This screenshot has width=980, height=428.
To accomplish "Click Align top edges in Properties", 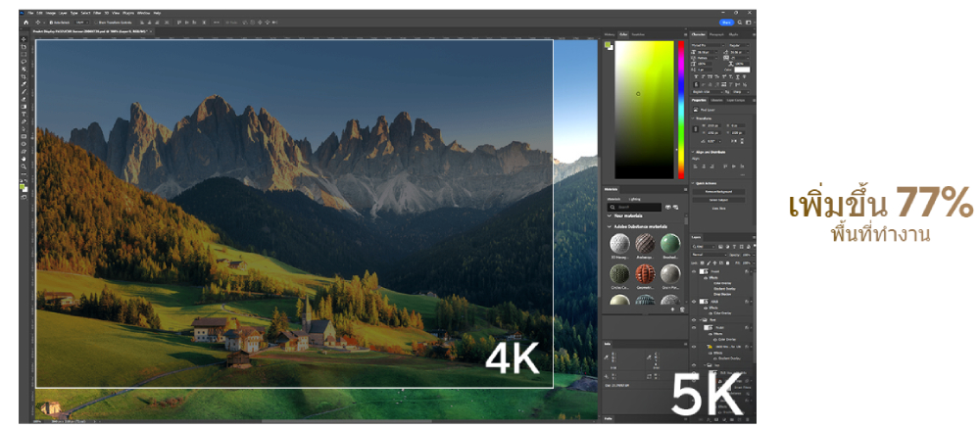I will (725, 166).
